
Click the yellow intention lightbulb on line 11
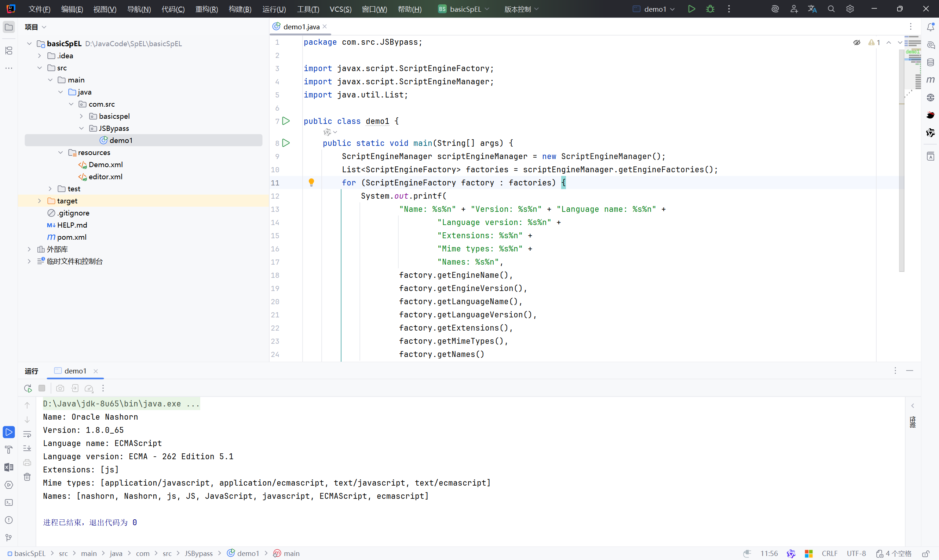point(311,182)
